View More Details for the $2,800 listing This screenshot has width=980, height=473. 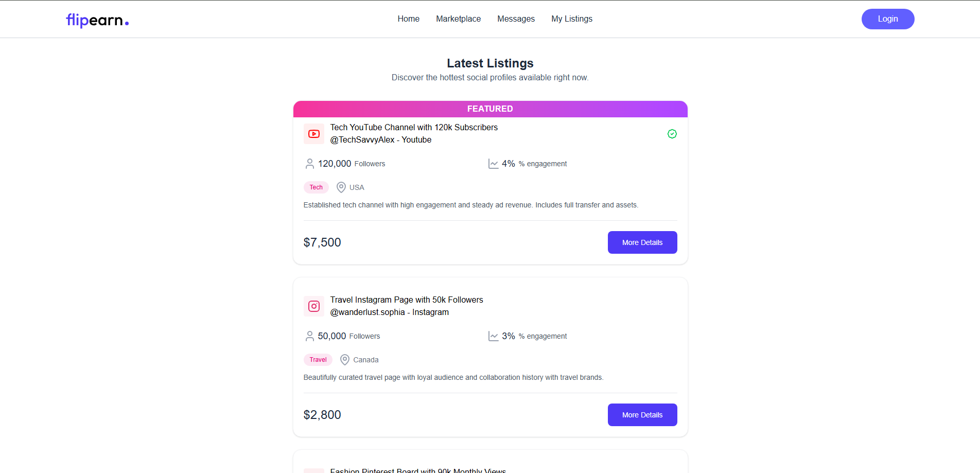pos(642,415)
